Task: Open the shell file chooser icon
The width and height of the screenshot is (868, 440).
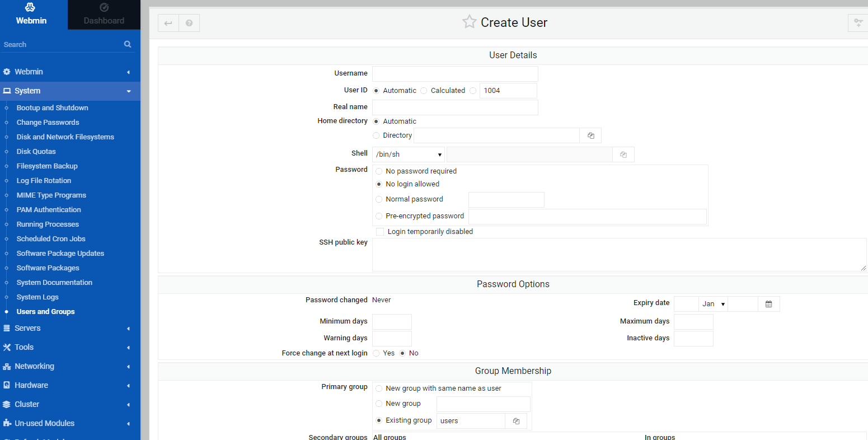Action: [623, 155]
